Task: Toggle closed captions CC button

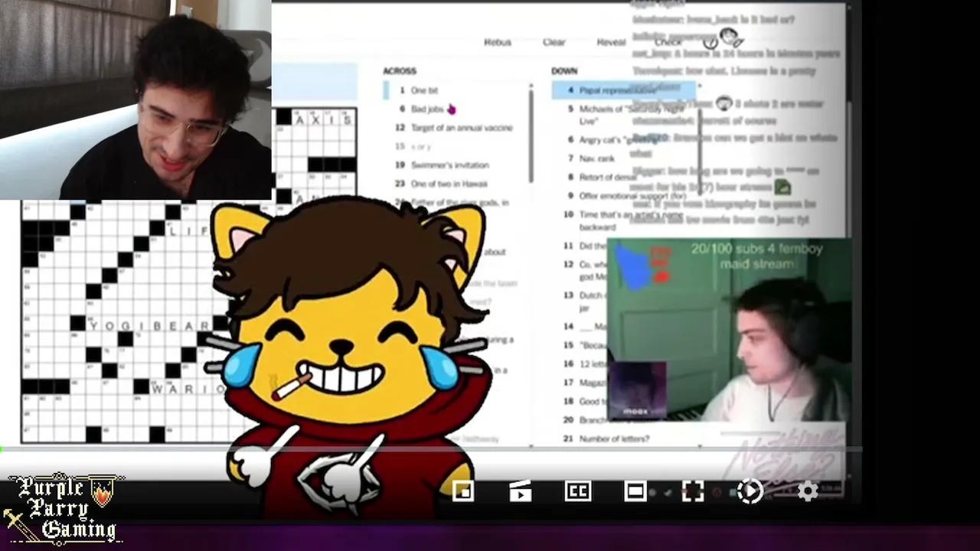Action: [x=578, y=491]
